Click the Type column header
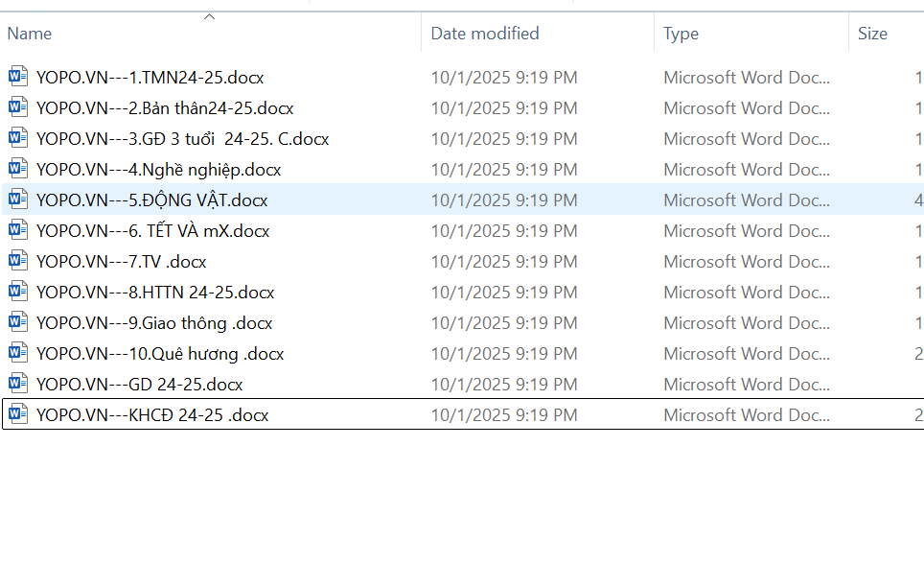The height and width of the screenshot is (587, 924). click(x=681, y=34)
